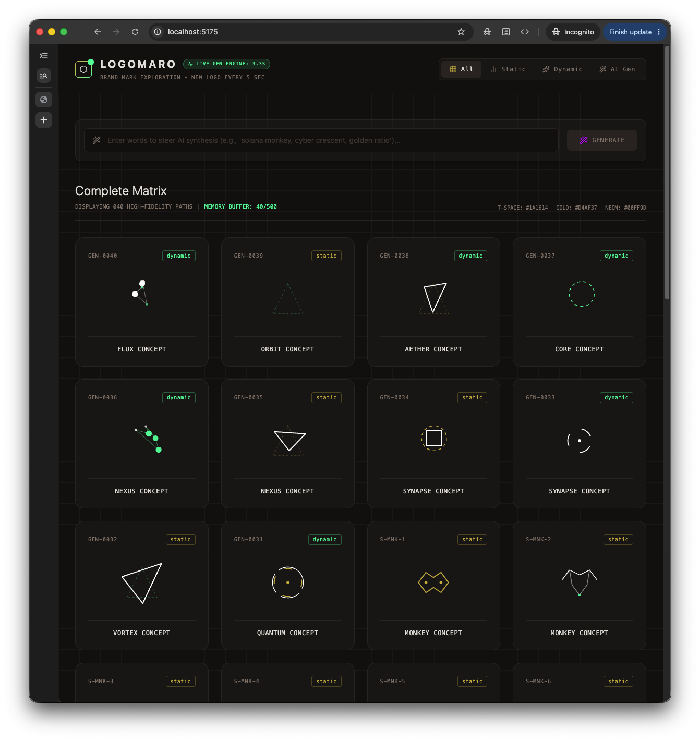
Task: Click the Logomaro hexagon logo icon
Action: tap(83, 69)
